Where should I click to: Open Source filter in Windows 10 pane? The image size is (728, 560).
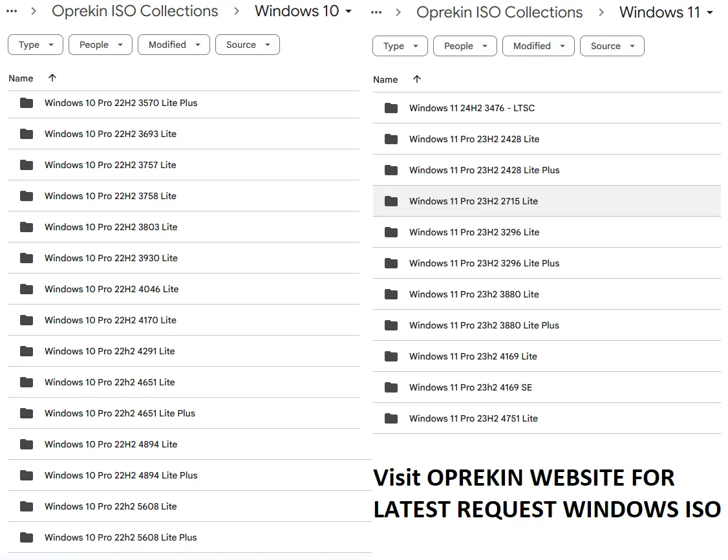pos(248,45)
